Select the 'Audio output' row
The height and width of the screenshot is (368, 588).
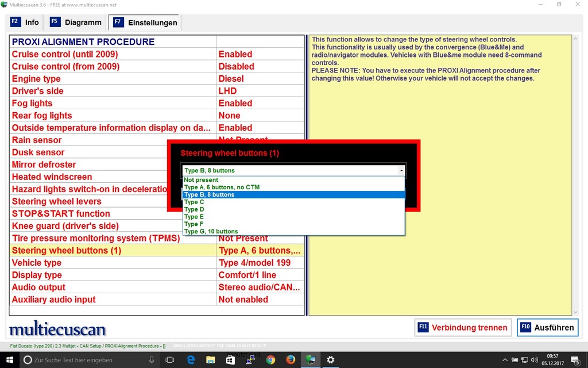pyautogui.click(x=157, y=287)
